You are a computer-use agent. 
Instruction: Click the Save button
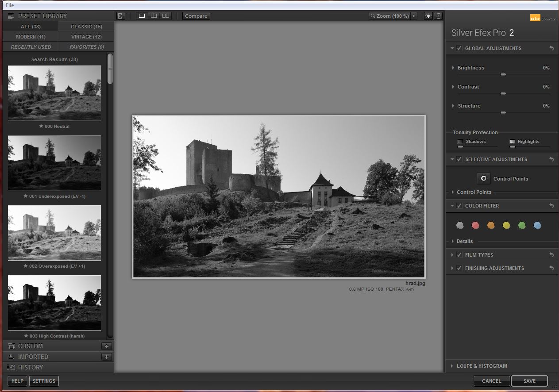point(529,381)
